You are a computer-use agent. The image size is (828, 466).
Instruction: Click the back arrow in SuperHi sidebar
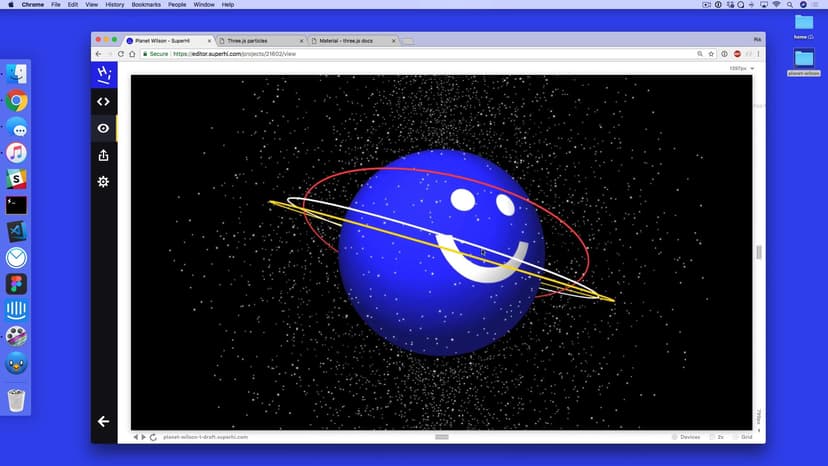pos(103,422)
